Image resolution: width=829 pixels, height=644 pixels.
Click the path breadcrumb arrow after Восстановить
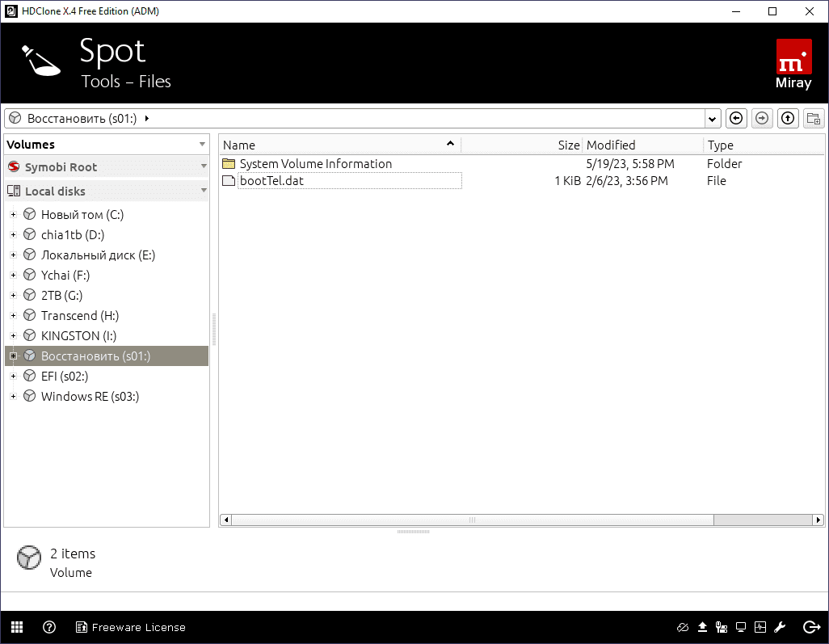click(147, 119)
